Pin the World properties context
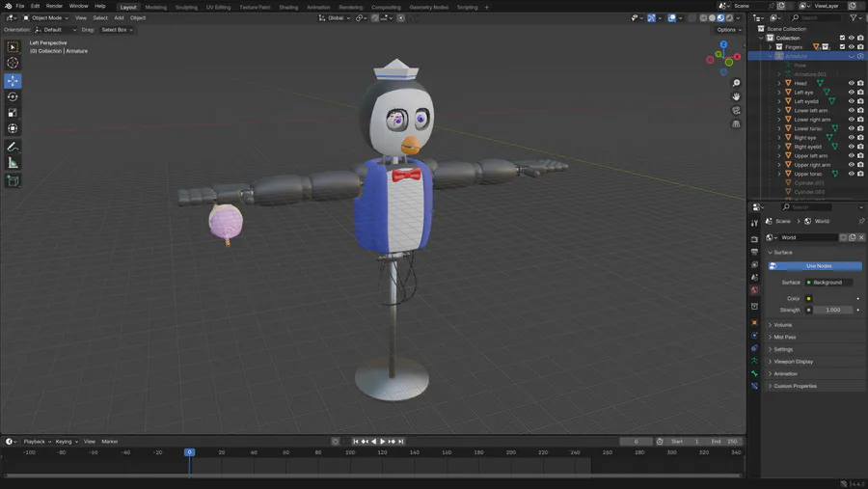The width and height of the screenshot is (868, 489). coord(861,221)
